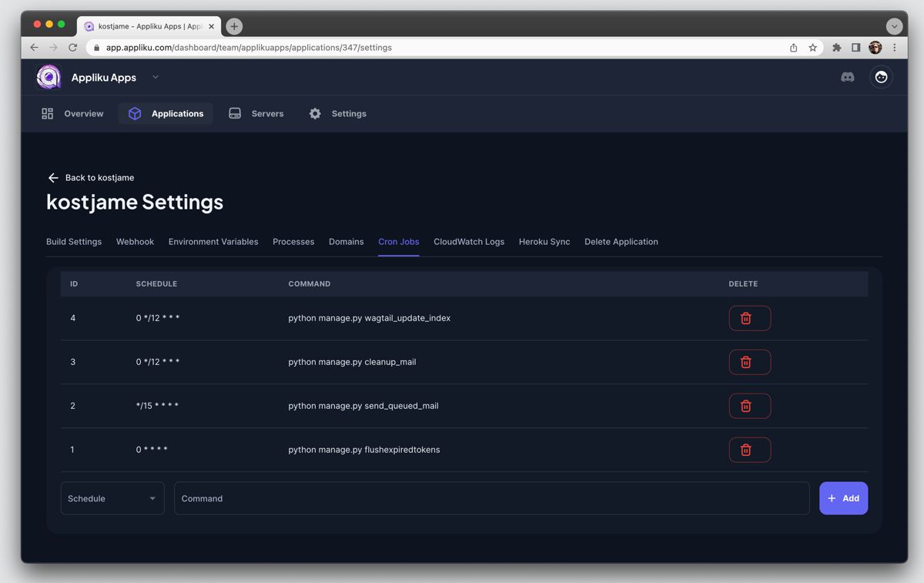The width and height of the screenshot is (924, 583).
Task: Delete the flushexpiredtokens cron job
Action: [749, 450]
